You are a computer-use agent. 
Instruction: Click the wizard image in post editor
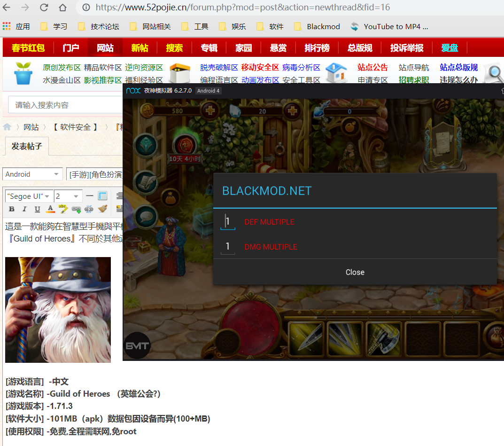pos(58,310)
